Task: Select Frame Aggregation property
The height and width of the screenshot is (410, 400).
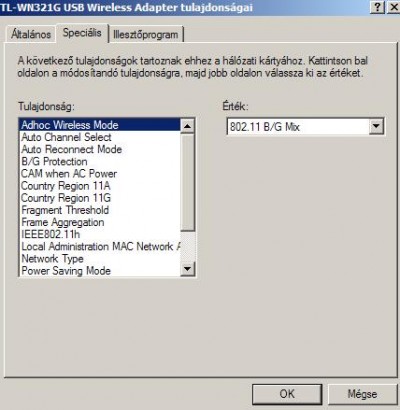Action: pos(100,222)
